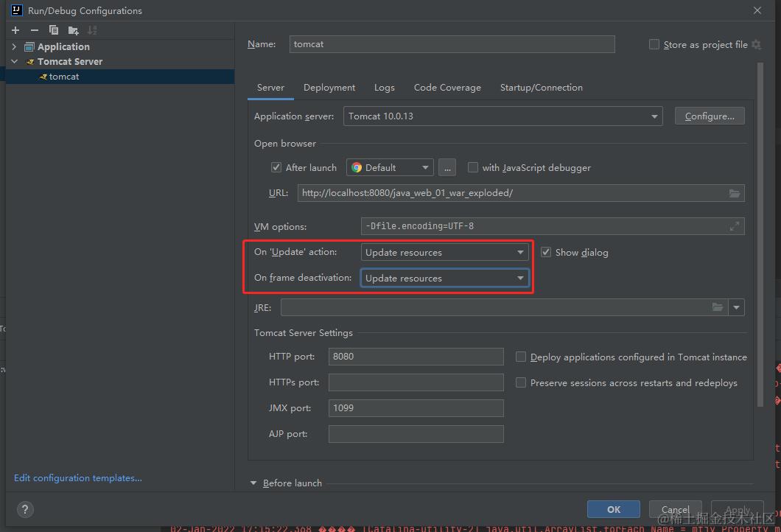781x532 pixels.
Task: Close the Run/Debug Configurations dialog
Action: tap(757, 10)
